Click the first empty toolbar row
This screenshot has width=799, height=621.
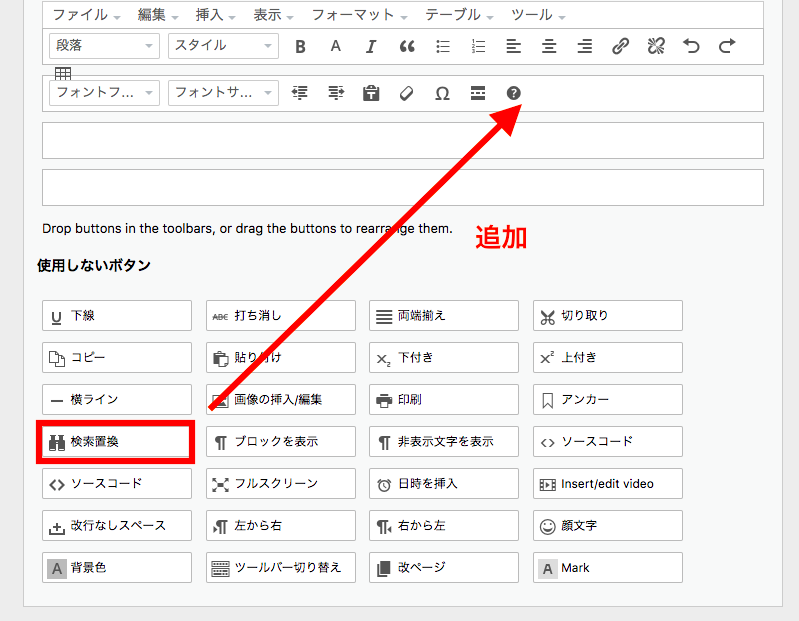tap(403, 141)
